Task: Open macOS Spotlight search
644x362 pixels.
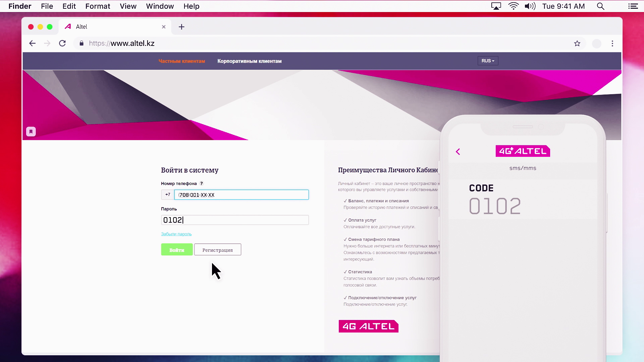Action: click(600, 6)
